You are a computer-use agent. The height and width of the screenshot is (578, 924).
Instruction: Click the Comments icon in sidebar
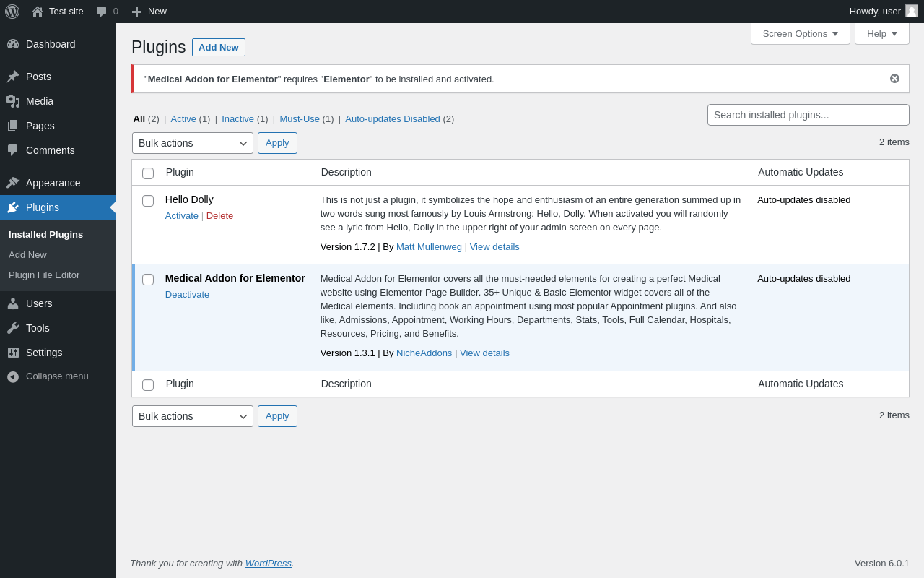click(13, 150)
